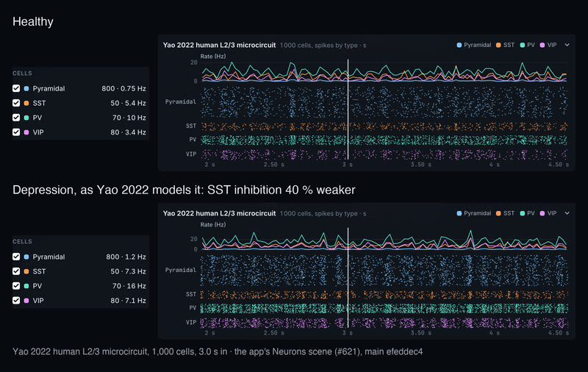Viewport: 588px width, 372px height.
Task: Click the footer caption mentioning 'main efeddec4'
Action: 218,351
